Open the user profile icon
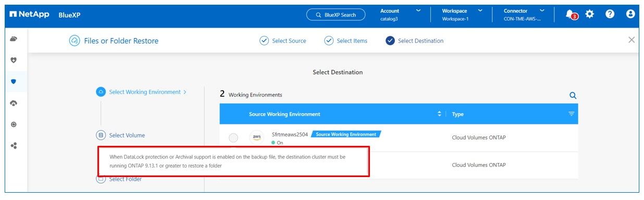Screen dimensions: 644x200 [x=630, y=15]
